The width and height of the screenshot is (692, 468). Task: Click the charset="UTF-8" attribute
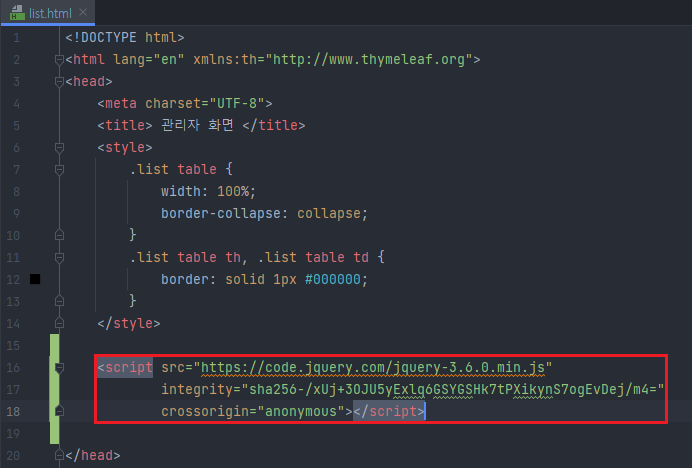click(x=205, y=103)
